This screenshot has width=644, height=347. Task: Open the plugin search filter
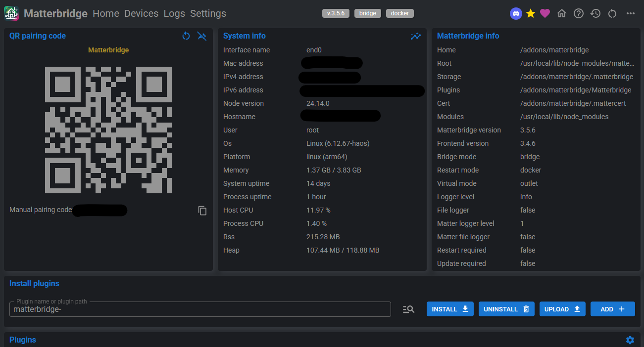click(x=408, y=309)
